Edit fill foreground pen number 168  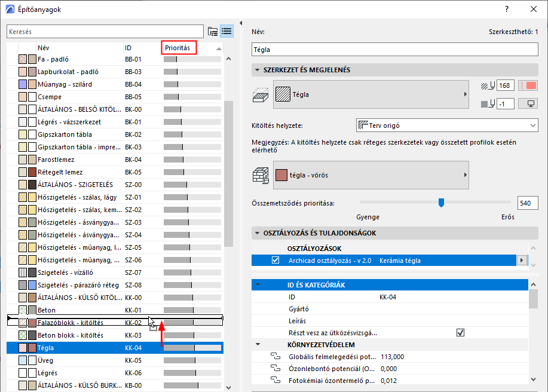[x=506, y=85]
